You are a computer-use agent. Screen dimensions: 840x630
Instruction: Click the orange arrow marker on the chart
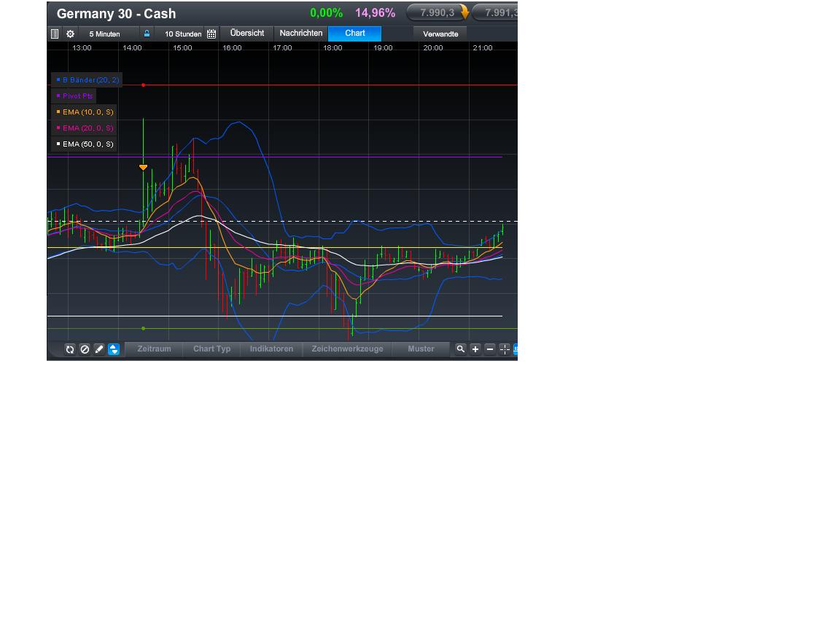(144, 167)
